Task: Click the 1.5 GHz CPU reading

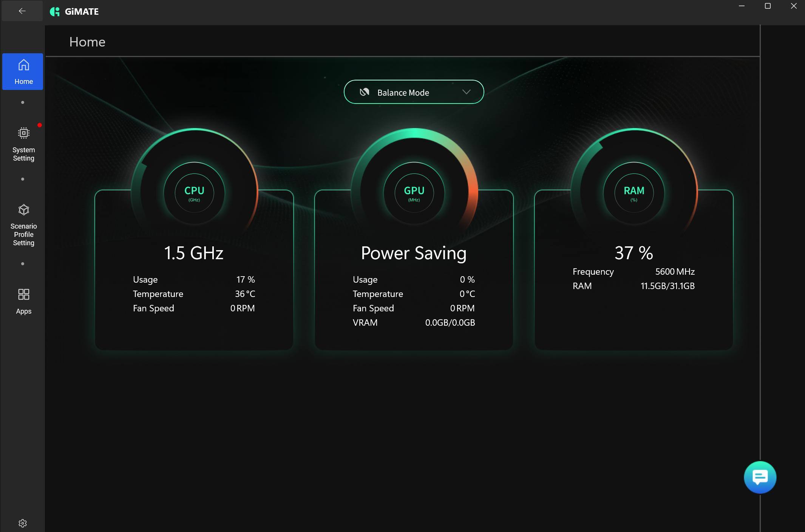Action: point(194,253)
